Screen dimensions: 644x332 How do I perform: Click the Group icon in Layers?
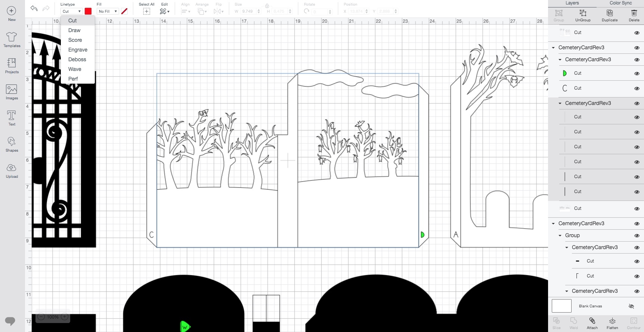pos(559,13)
